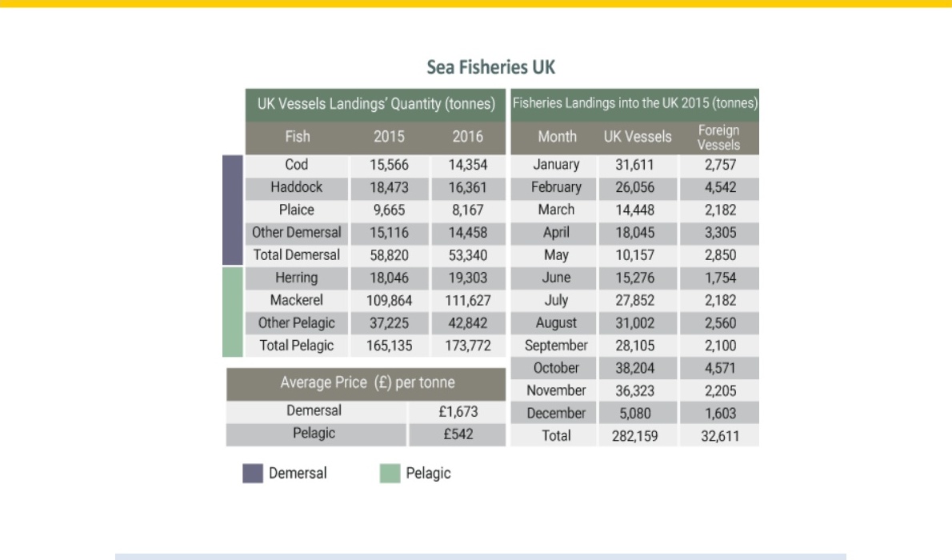952x560 pixels.
Task: Click the Pelagic average price £542
Action: click(458, 434)
